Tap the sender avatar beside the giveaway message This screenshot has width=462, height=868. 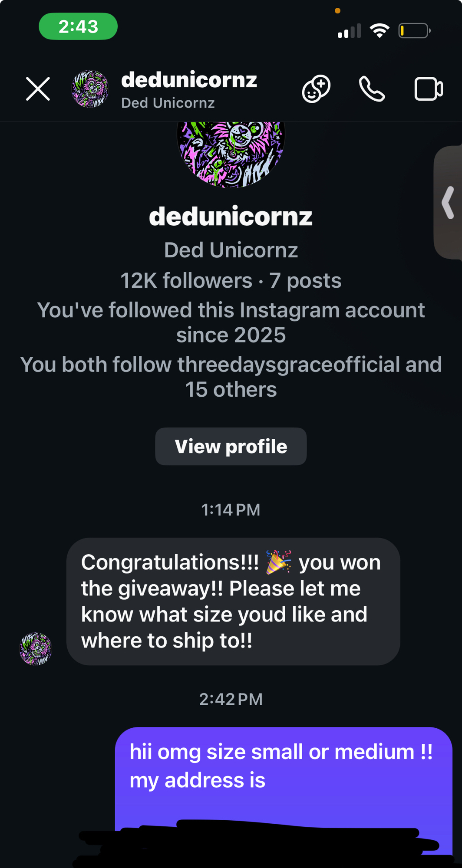[x=36, y=649]
